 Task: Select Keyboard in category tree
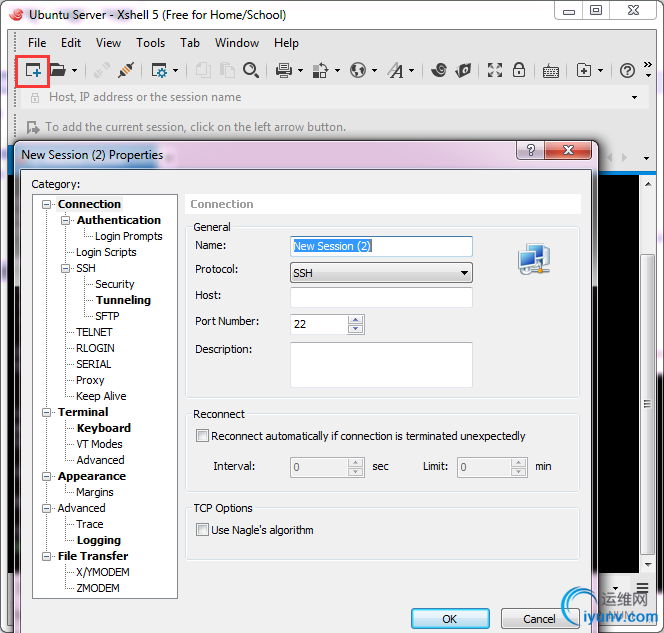pos(104,428)
